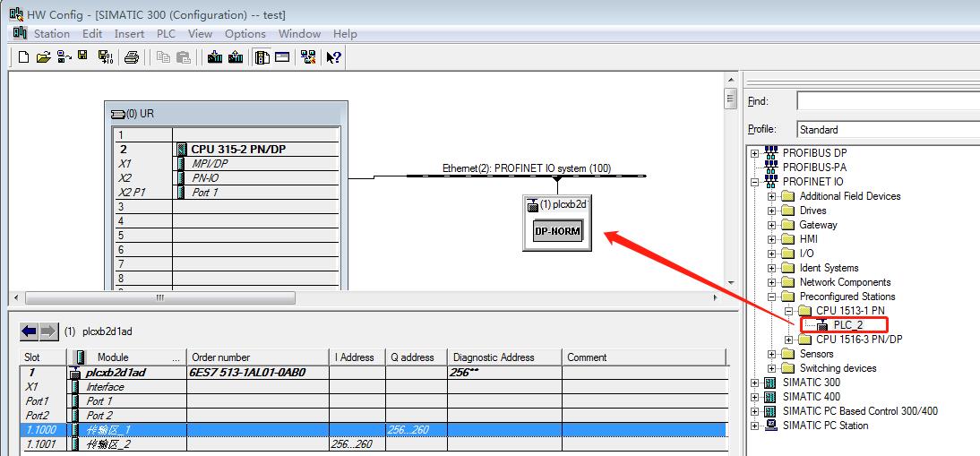Open the View menu

pos(200,34)
